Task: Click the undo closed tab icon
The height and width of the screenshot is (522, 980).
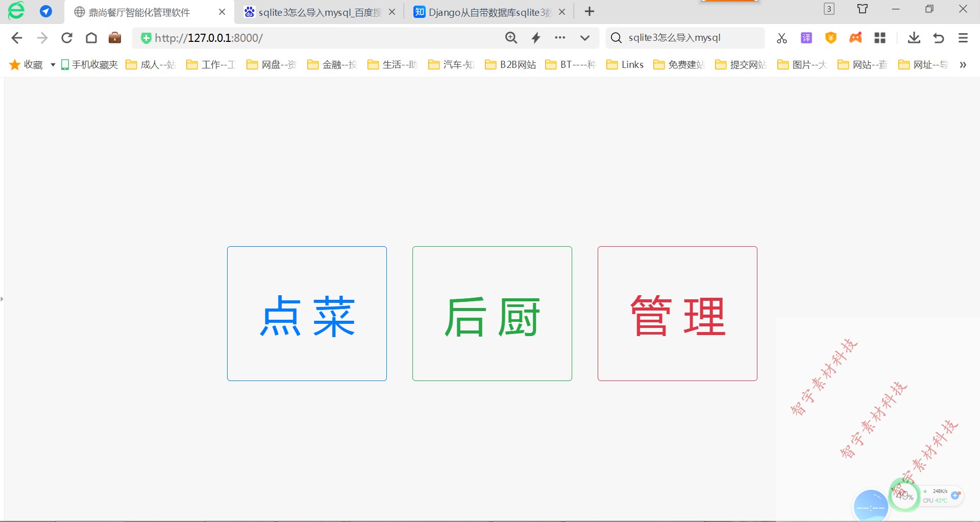Action: click(939, 38)
